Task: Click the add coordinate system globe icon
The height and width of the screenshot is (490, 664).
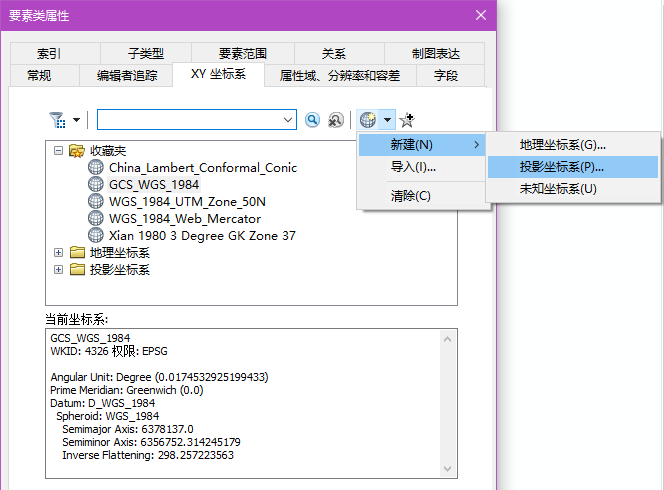Action: point(368,120)
